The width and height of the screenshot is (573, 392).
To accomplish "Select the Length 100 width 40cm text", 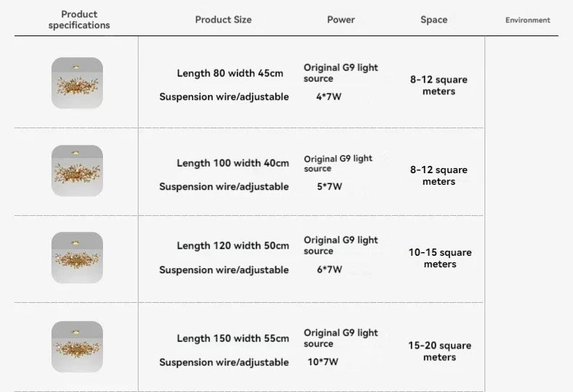I will point(233,163).
